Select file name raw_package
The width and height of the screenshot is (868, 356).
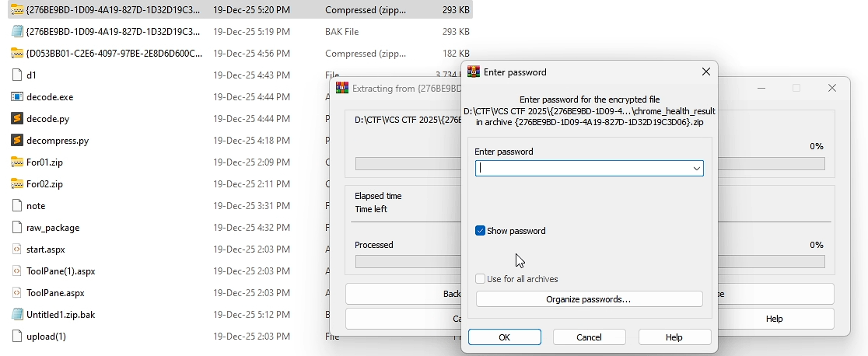(53, 228)
